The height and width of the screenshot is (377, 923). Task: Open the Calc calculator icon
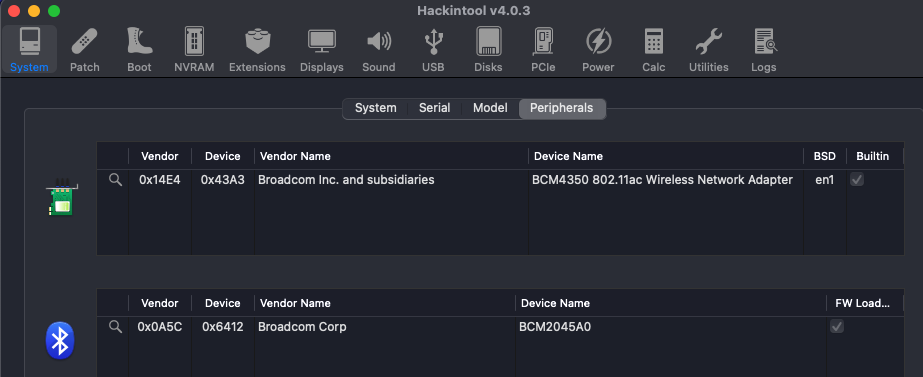pyautogui.click(x=654, y=49)
